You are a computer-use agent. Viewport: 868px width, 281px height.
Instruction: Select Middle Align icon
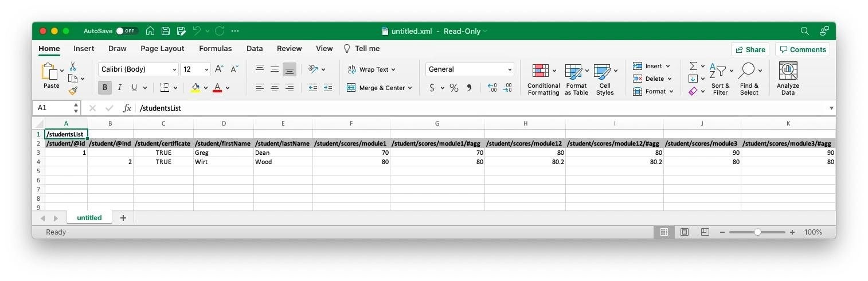(x=275, y=69)
